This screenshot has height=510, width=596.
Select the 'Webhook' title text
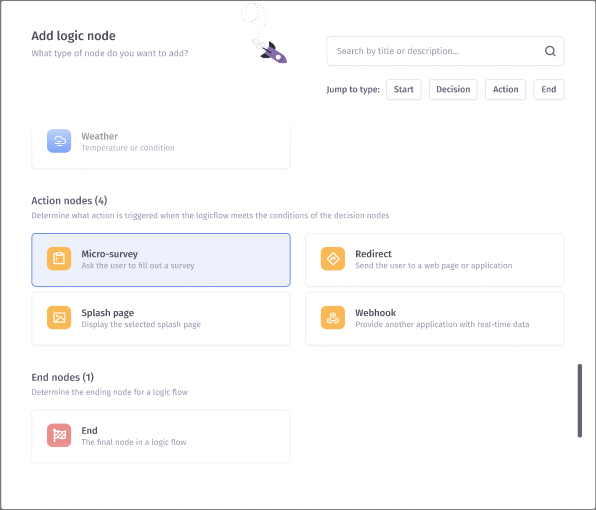click(x=376, y=313)
